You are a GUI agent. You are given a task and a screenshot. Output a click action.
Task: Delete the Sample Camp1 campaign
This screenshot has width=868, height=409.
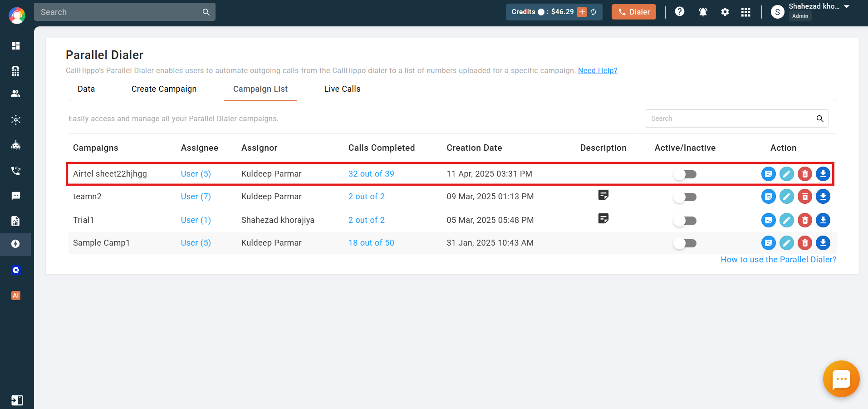tap(804, 243)
